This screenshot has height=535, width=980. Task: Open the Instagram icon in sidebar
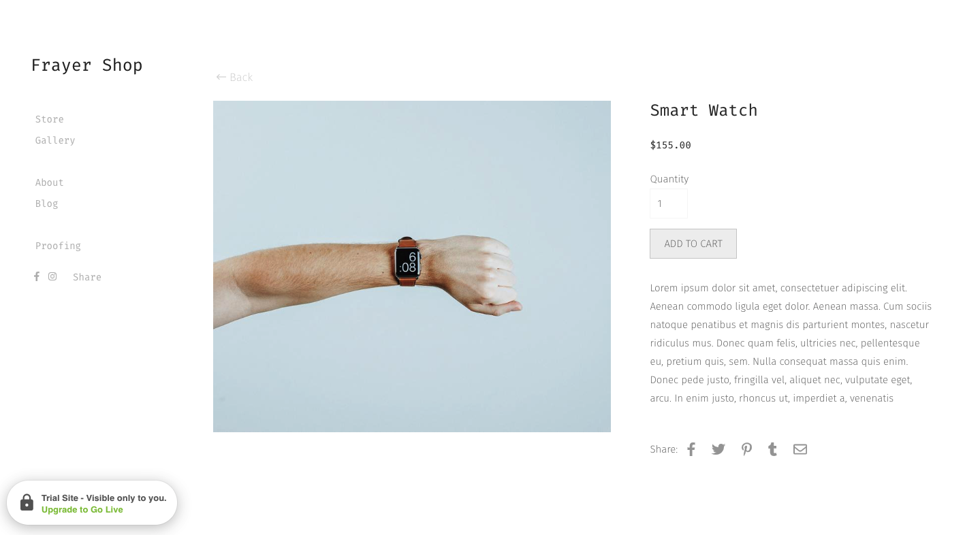tap(52, 276)
